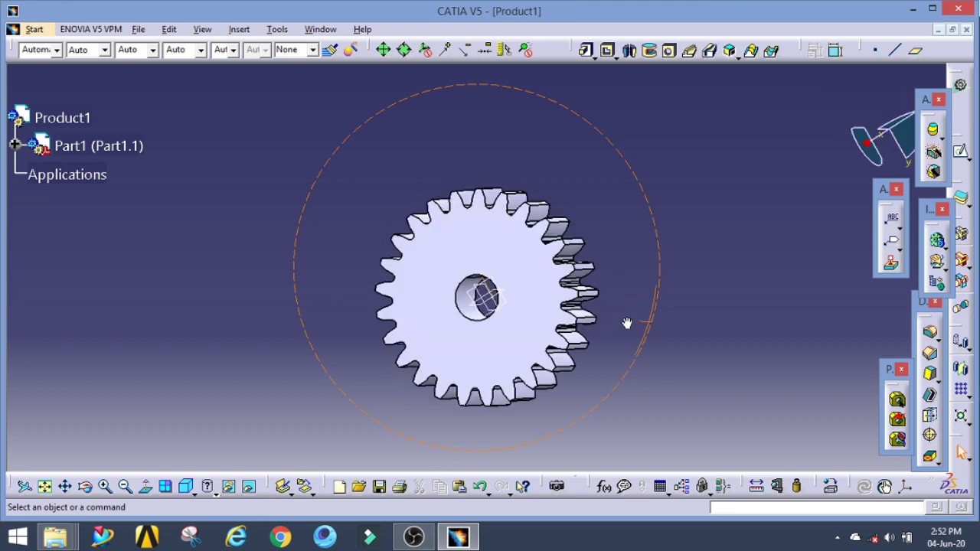The width and height of the screenshot is (980, 551).
Task: Open Internet Explorer from the taskbar
Action: point(236,536)
